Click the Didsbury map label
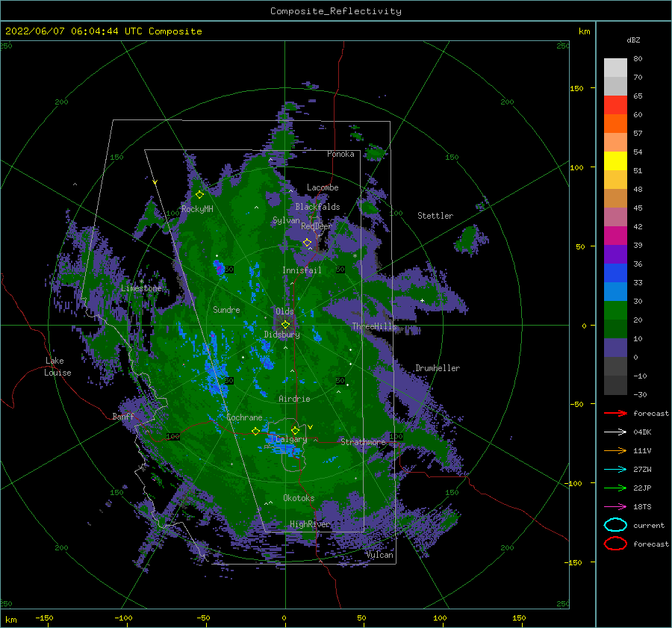This screenshot has width=672, height=628. [281, 335]
